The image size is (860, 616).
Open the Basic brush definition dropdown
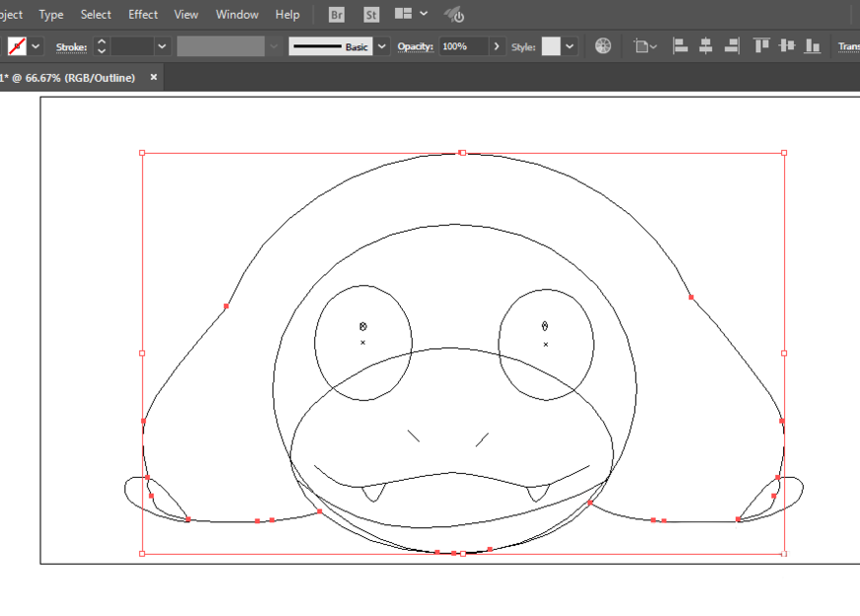click(x=382, y=46)
